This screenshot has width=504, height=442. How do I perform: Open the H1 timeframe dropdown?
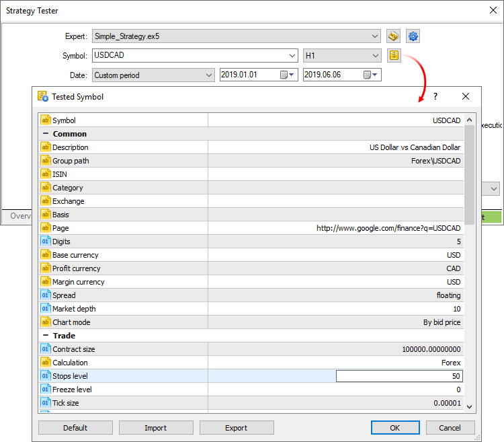click(375, 56)
